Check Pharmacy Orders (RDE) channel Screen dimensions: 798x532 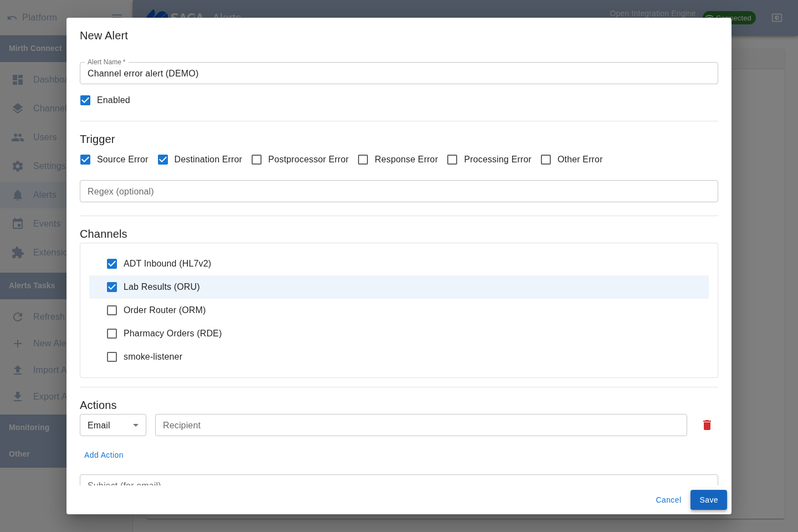(x=112, y=334)
